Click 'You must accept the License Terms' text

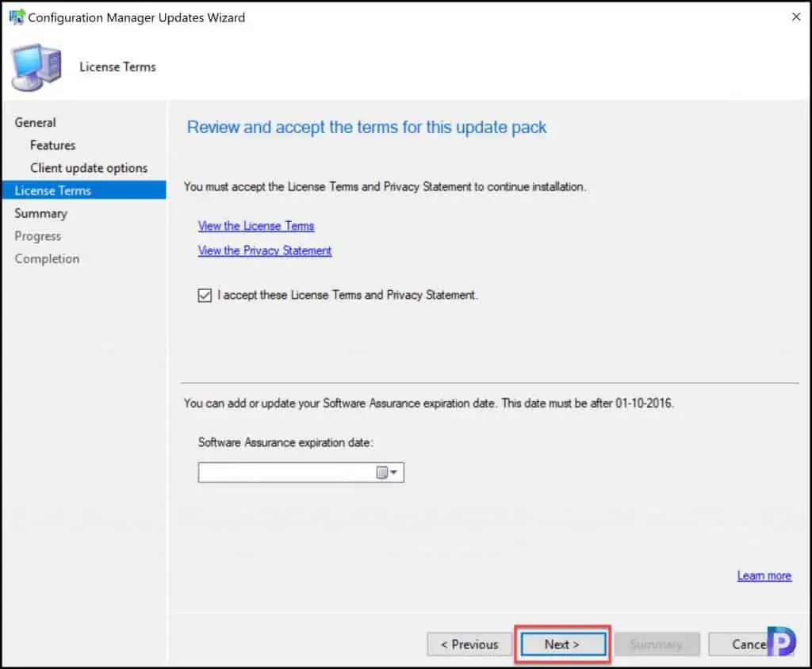point(385,186)
